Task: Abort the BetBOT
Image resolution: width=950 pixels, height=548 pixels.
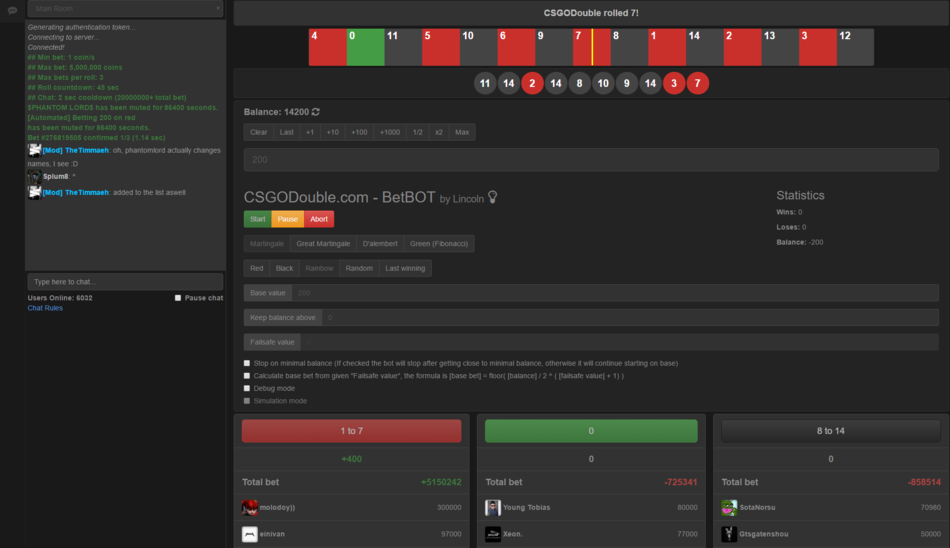Action: click(319, 219)
